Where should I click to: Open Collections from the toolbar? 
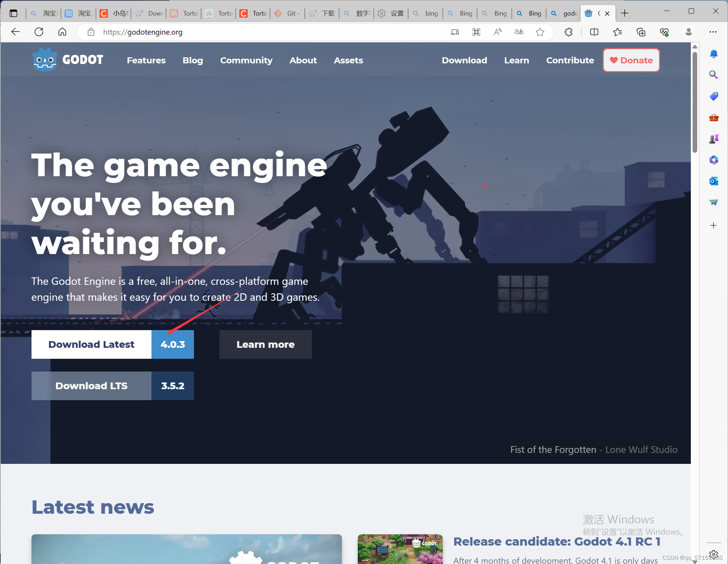pyautogui.click(x=641, y=32)
